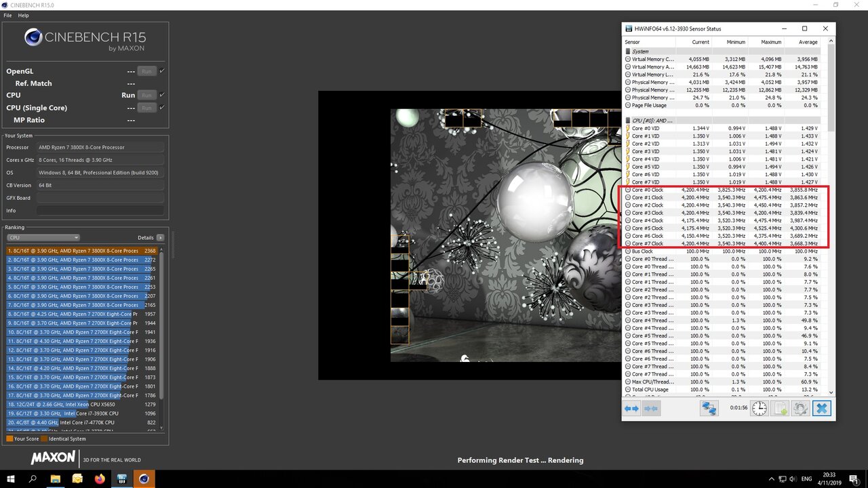Click the CPU (Single Core) Run button
This screenshot has width=868, height=488.
(146, 108)
